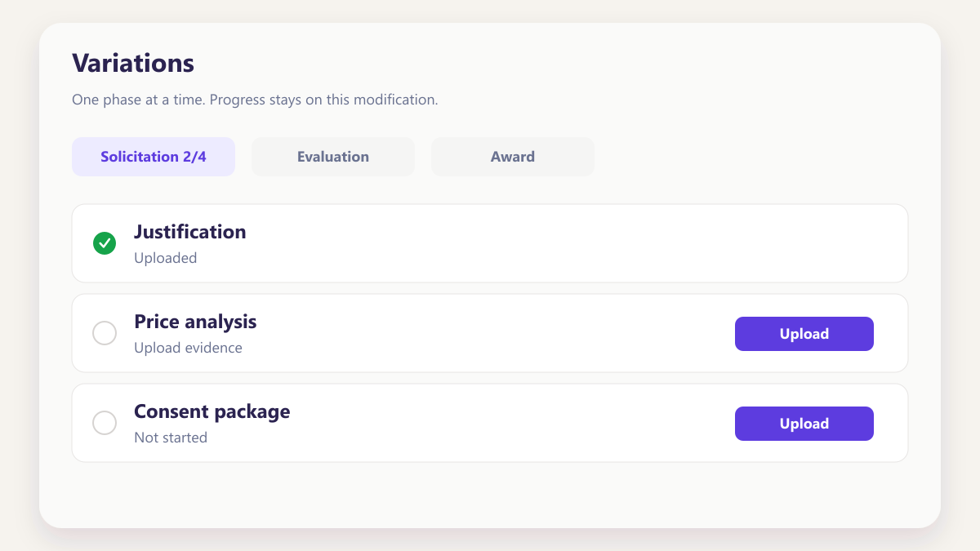Open the Solicitation 2/4 tab

154,157
